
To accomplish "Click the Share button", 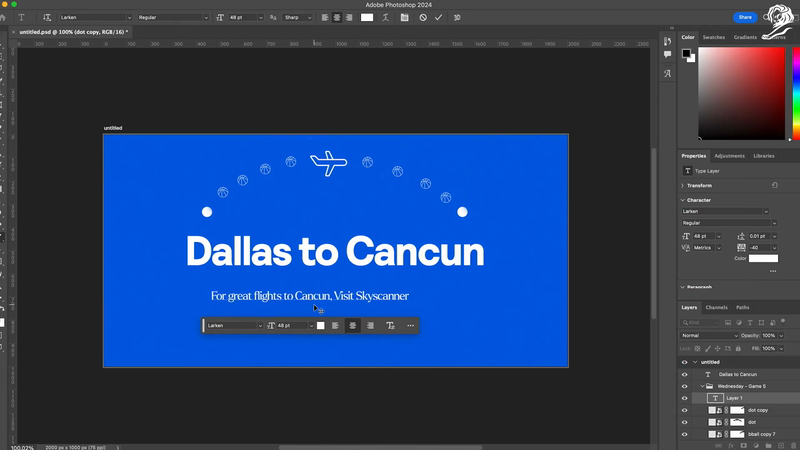I will (x=745, y=17).
